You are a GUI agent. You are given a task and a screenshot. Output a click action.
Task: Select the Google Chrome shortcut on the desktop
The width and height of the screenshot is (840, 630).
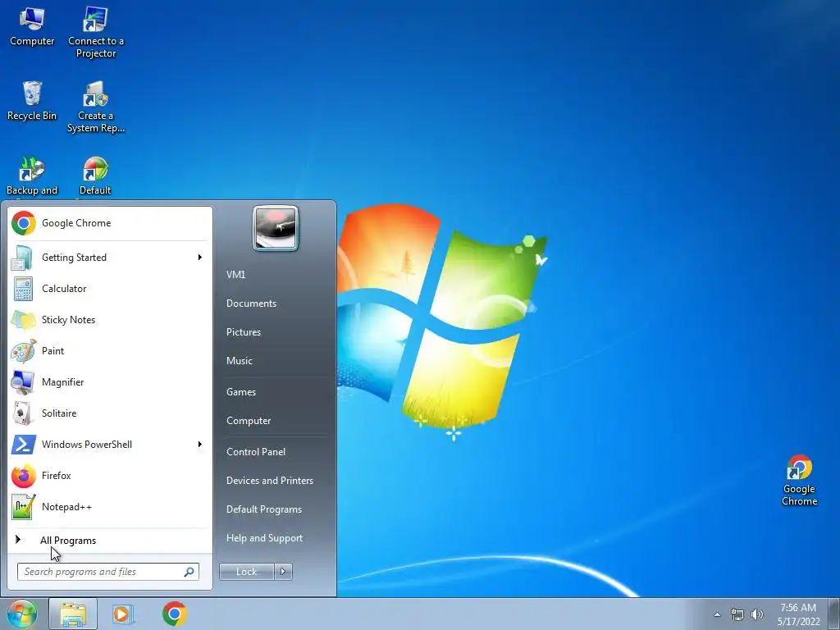799,481
